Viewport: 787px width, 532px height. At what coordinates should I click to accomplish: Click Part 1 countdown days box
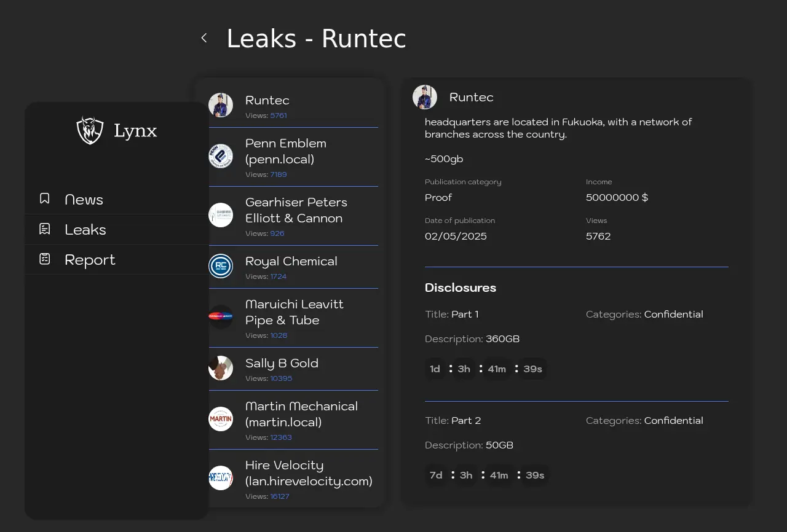[x=435, y=369]
